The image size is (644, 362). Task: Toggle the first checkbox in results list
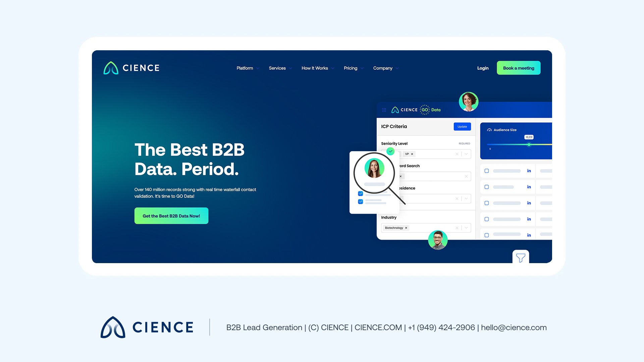point(487,170)
